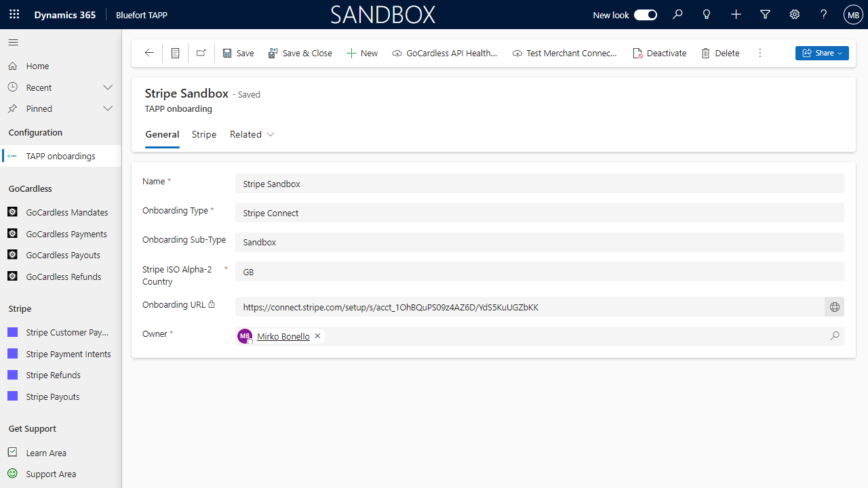This screenshot has width=868, height=488.
Task: Click the Deactivate command
Action: click(659, 53)
